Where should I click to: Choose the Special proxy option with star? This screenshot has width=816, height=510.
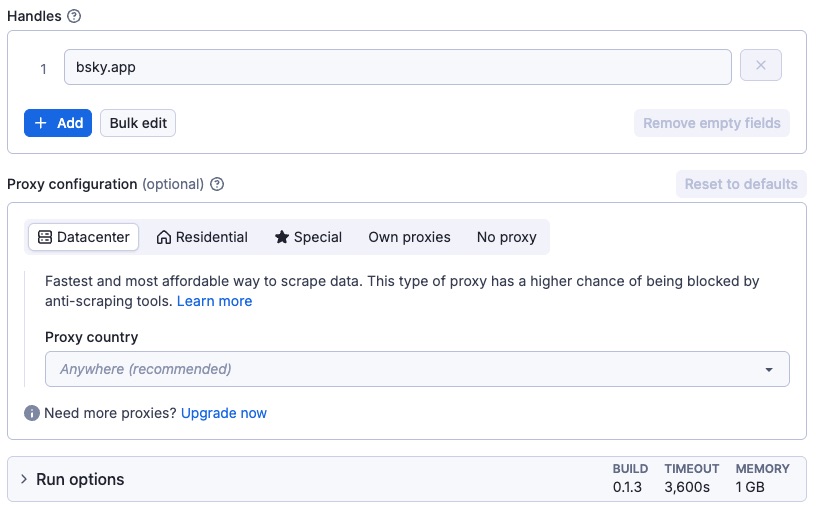click(x=309, y=237)
